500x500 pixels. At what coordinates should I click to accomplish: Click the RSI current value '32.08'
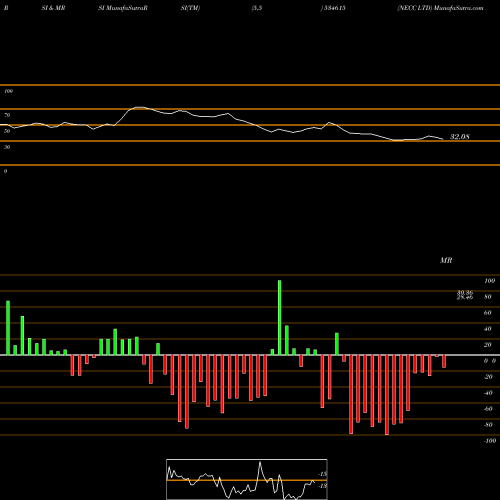pyautogui.click(x=460, y=137)
